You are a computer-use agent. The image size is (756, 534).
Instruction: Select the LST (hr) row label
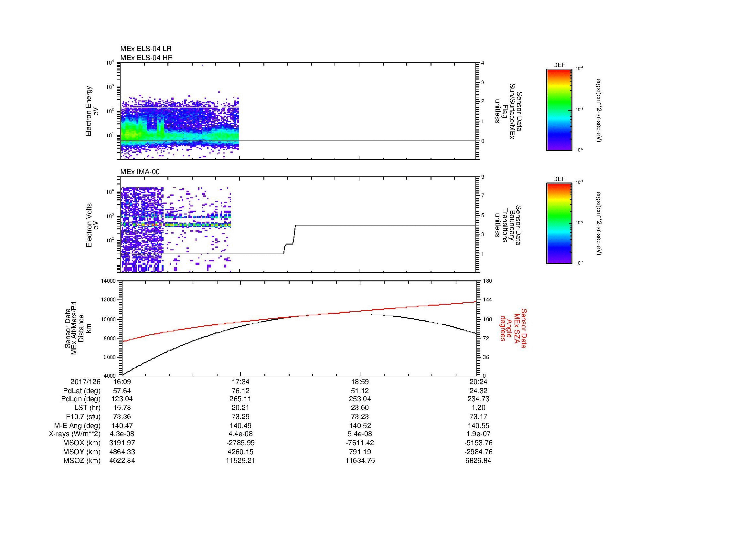coord(87,408)
